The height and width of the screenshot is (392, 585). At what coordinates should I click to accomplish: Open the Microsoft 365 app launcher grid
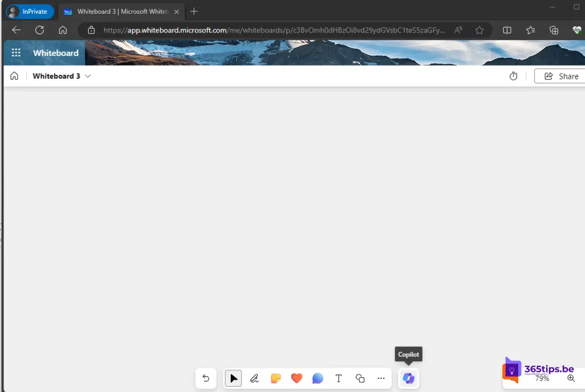(x=16, y=53)
